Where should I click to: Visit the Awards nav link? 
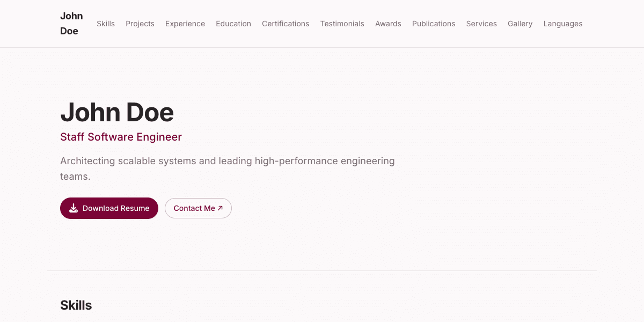(388, 24)
